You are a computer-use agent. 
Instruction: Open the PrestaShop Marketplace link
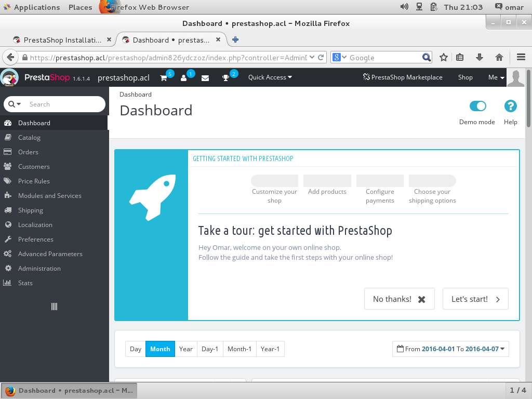(x=403, y=77)
